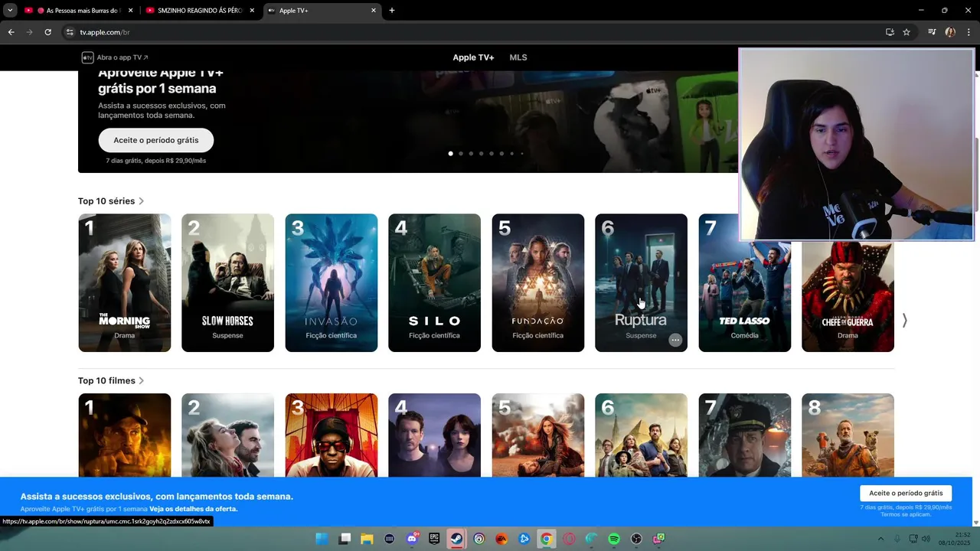
Task: Click the install app icon in address bar
Action: point(890,32)
